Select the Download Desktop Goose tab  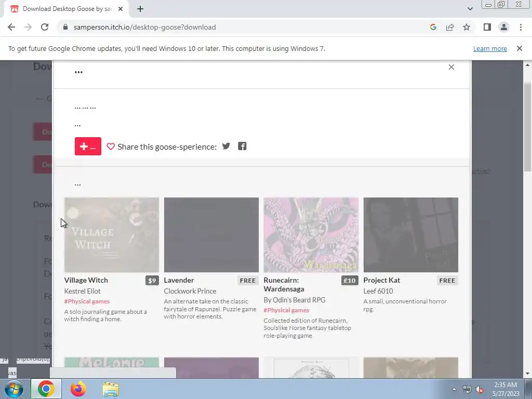pos(66,9)
